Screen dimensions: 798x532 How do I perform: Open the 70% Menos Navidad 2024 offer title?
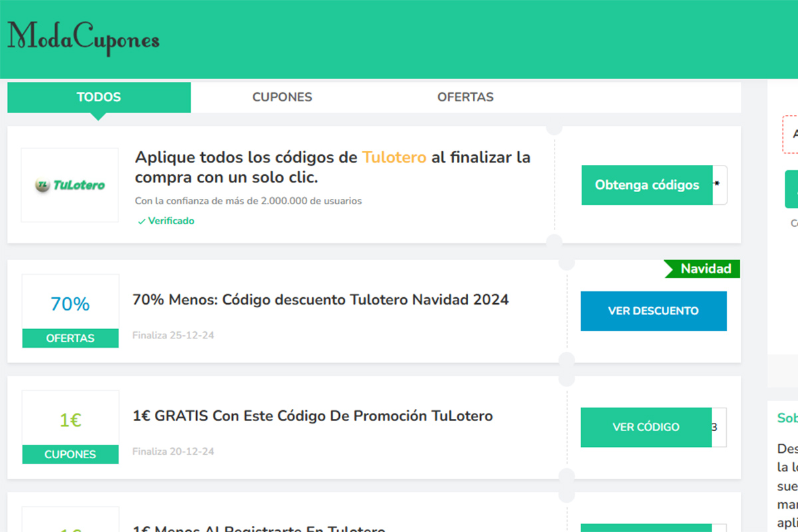(321, 300)
